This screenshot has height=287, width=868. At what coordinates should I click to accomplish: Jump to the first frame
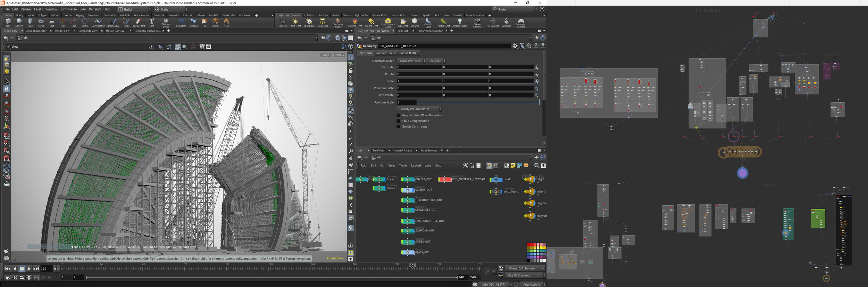7,269
